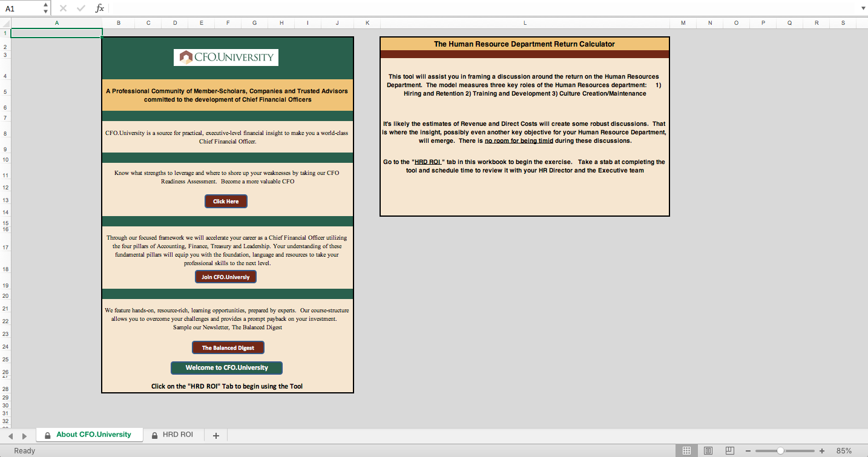Select column B header

coord(118,23)
